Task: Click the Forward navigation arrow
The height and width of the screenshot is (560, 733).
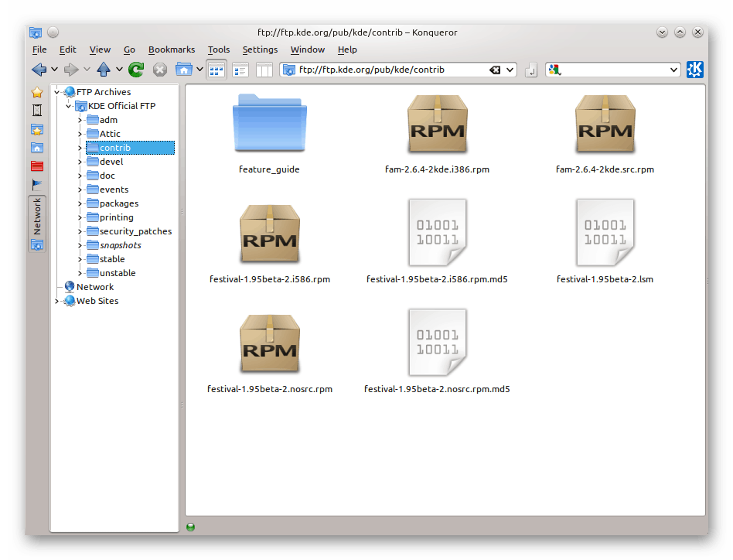Action: click(x=71, y=70)
